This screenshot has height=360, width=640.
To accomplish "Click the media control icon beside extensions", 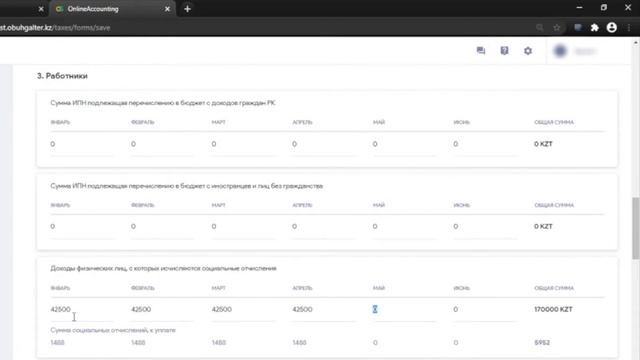I will [x=578, y=27].
